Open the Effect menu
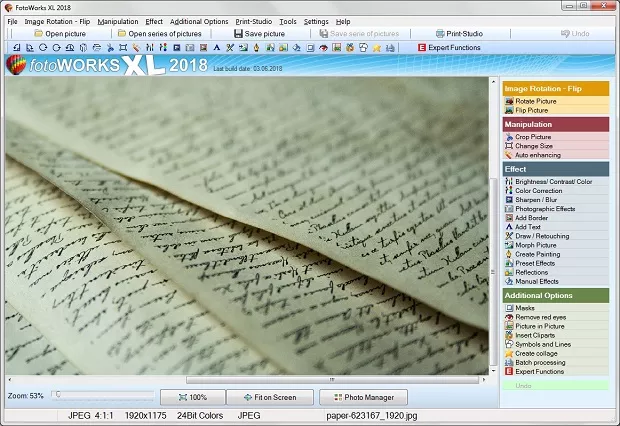Viewport: 620px width, 426px height. tap(153, 21)
